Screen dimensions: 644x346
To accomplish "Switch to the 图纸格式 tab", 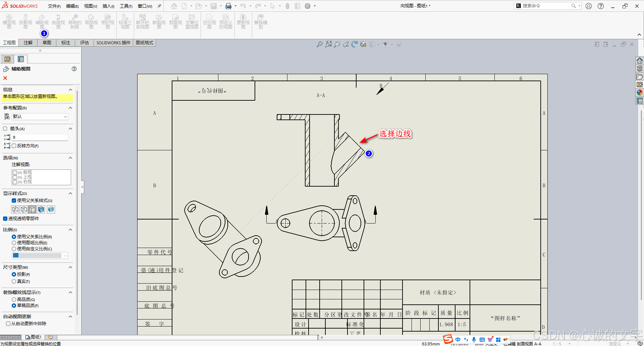I will pyautogui.click(x=145, y=43).
